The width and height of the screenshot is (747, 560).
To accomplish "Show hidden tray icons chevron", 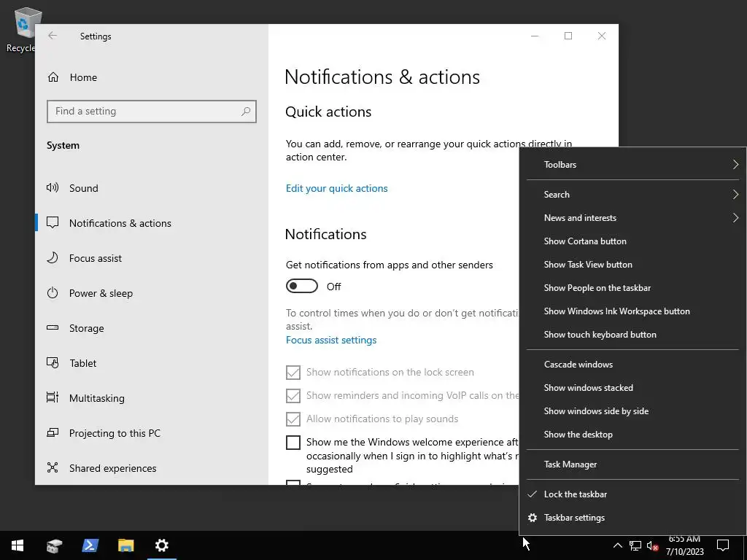I will pyautogui.click(x=617, y=545).
